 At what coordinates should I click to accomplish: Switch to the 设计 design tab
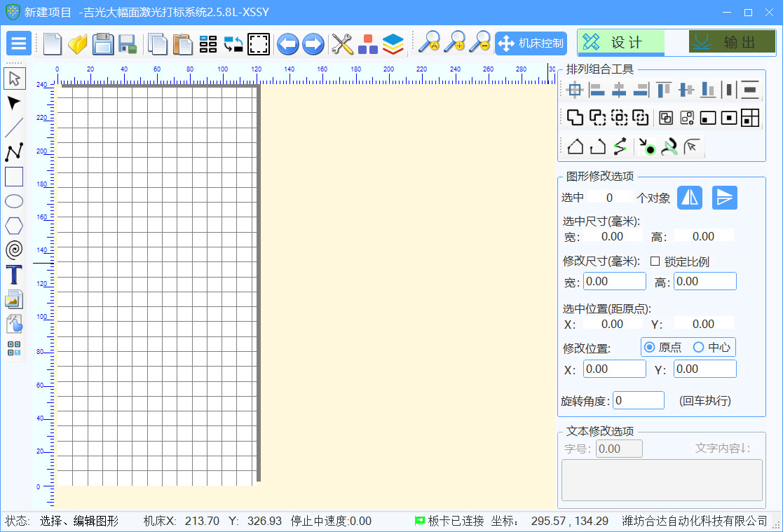[621, 43]
